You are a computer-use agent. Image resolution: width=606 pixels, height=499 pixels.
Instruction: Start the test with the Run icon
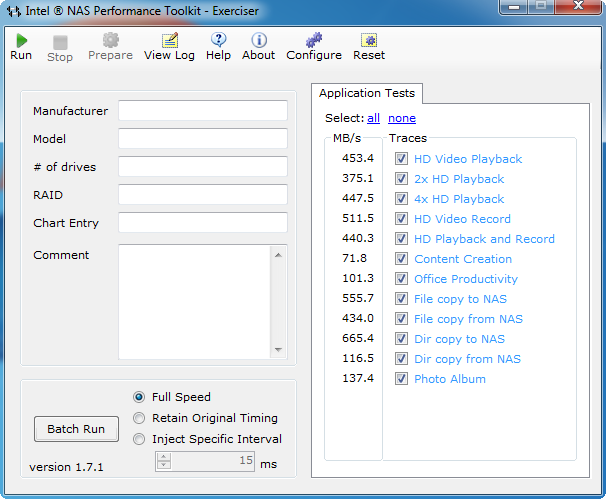click(22, 41)
